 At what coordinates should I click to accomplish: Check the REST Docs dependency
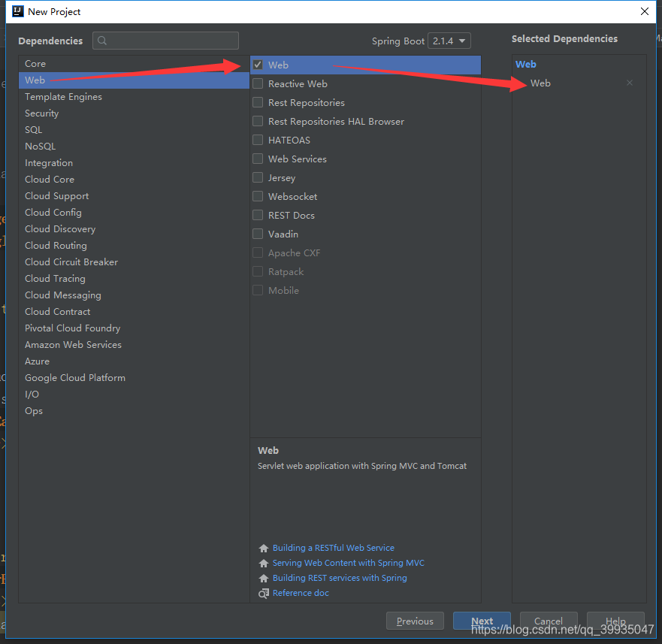tap(258, 215)
